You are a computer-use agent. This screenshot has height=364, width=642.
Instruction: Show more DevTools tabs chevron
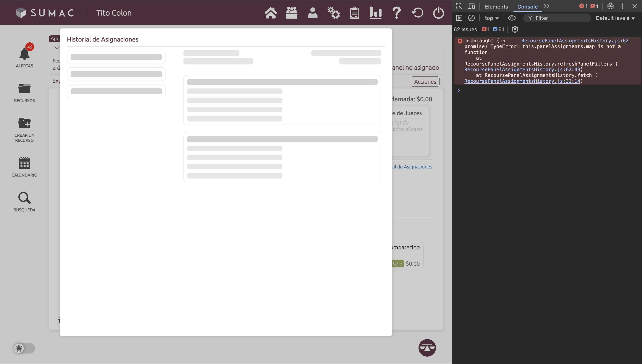(x=546, y=6)
